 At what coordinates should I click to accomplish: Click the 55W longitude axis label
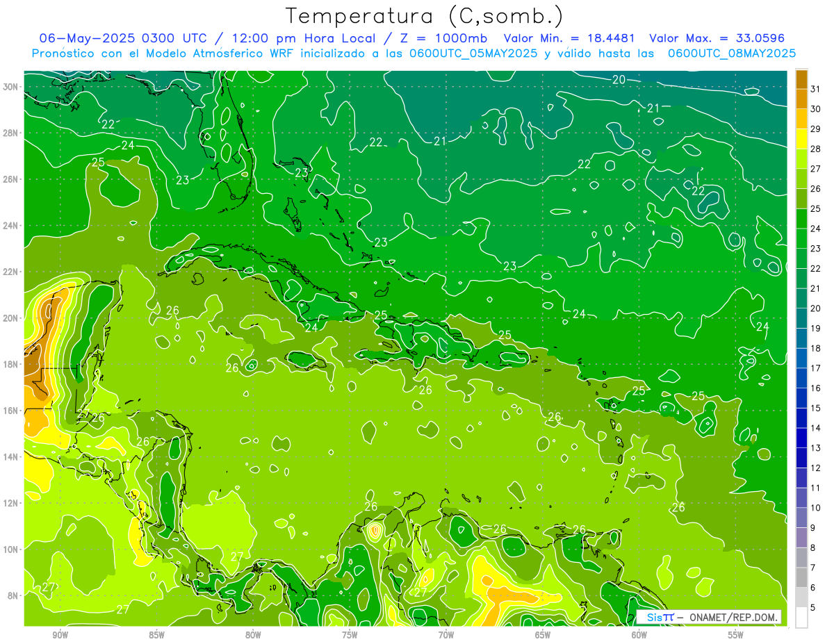(x=735, y=635)
